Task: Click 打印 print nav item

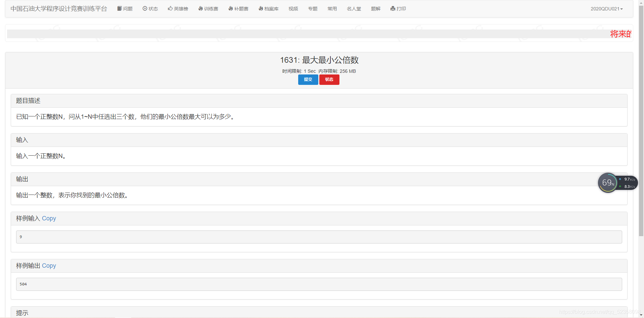Action: pyautogui.click(x=398, y=9)
